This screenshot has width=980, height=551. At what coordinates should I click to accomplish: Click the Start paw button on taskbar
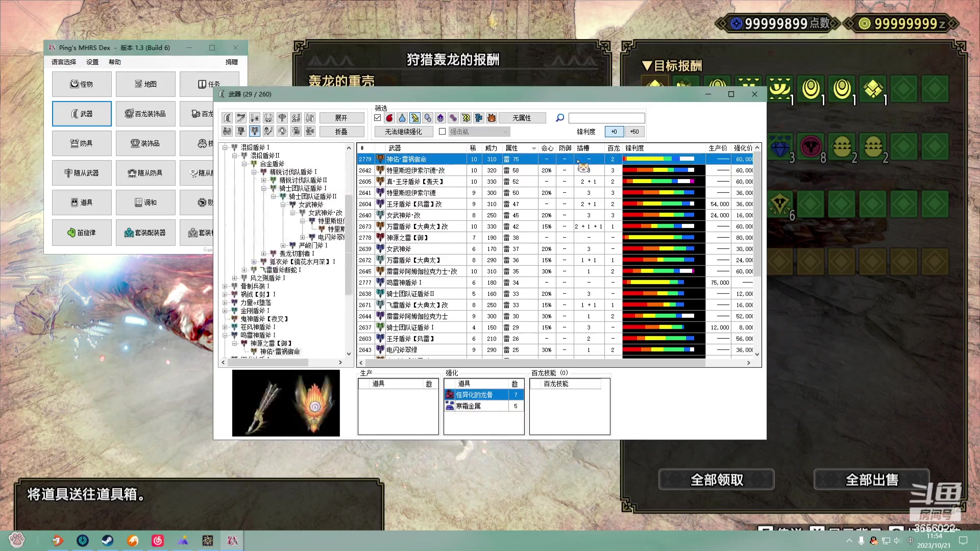[x=16, y=540]
